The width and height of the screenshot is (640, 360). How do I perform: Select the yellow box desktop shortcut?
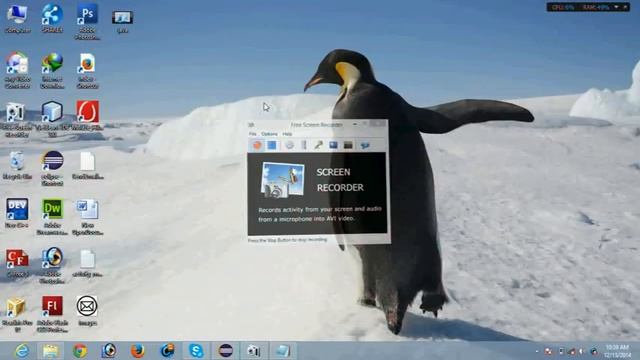[17, 313]
